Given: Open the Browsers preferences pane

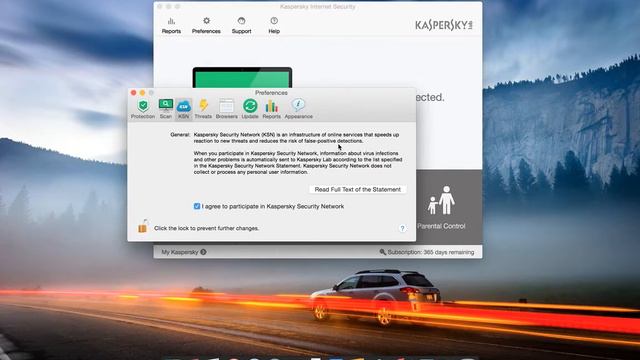Looking at the screenshot, I should pyautogui.click(x=227, y=109).
